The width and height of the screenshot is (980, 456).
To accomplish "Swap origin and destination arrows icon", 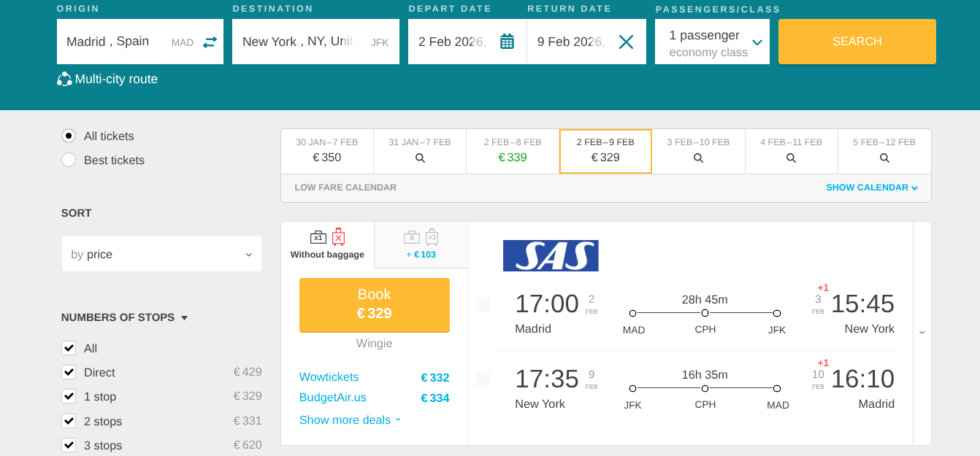I will pos(210,42).
